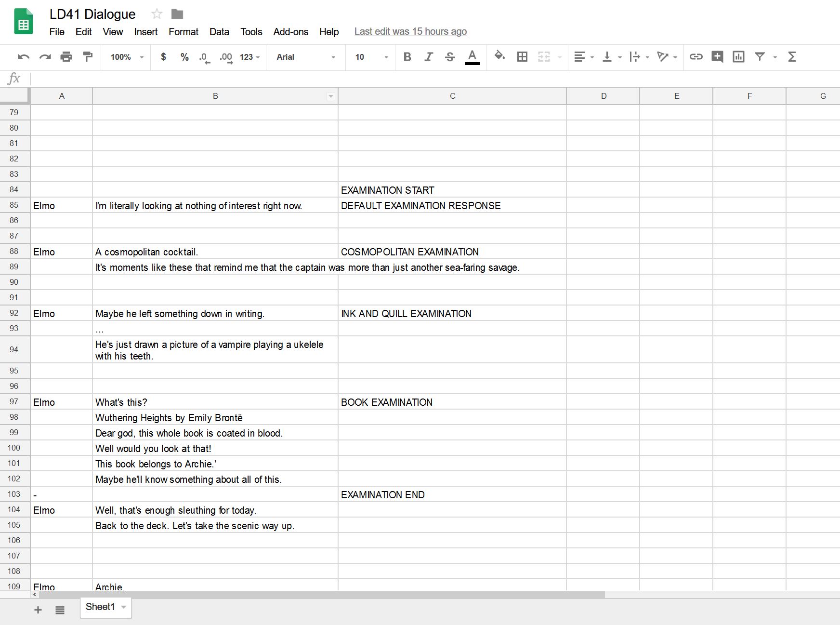Screen dimensions: 840x625
Task: Toggle strikethrough formatting
Action: tap(450, 57)
